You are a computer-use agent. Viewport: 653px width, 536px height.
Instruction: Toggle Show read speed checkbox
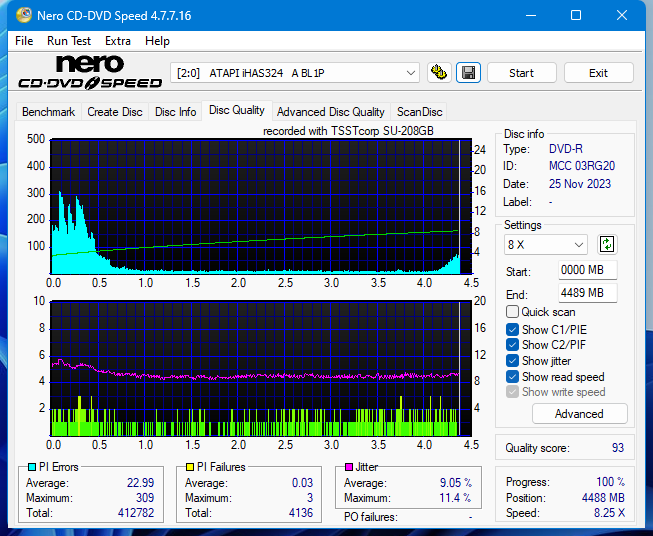coord(512,376)
